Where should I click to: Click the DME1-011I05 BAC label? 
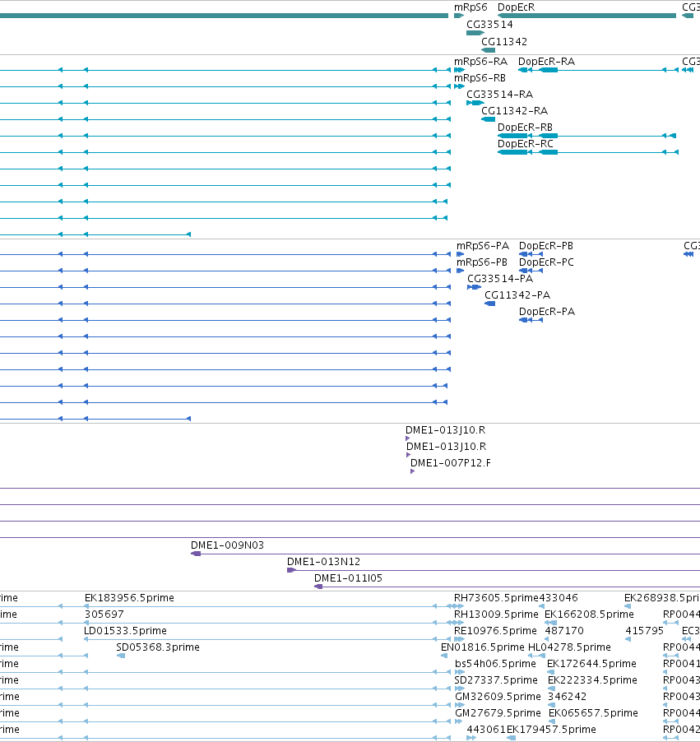[x=348, y=577]
